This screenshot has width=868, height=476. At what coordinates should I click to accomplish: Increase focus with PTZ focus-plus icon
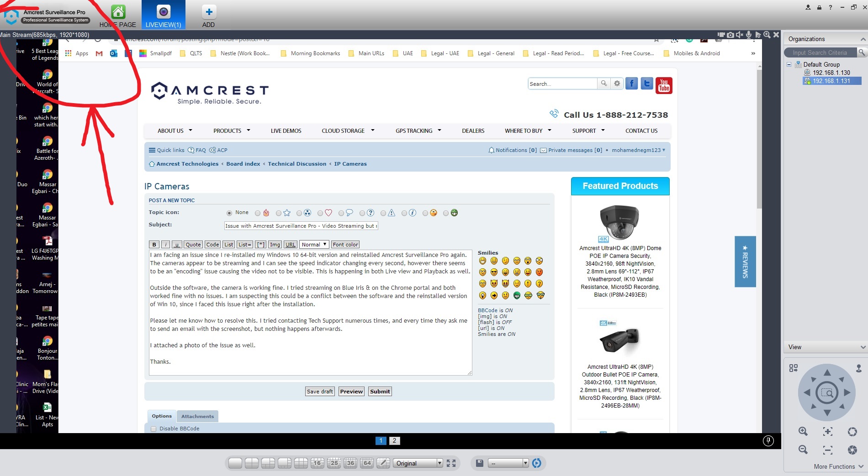click(828, 432)
